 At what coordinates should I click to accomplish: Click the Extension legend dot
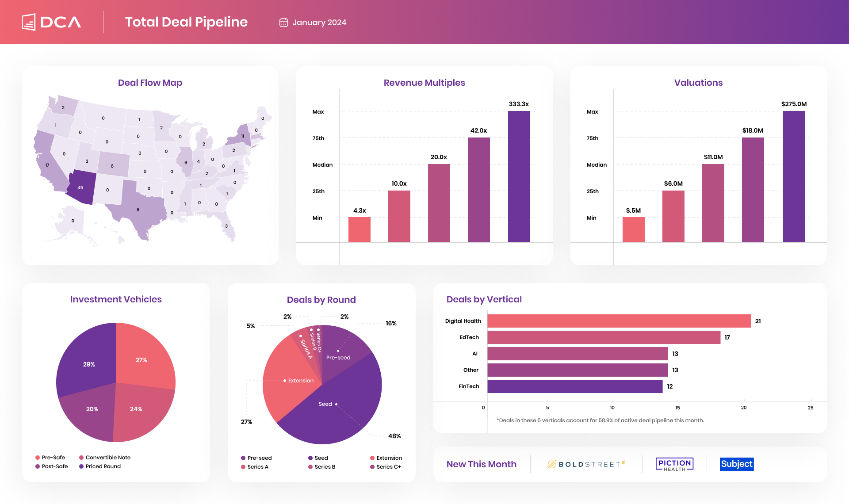372,458
